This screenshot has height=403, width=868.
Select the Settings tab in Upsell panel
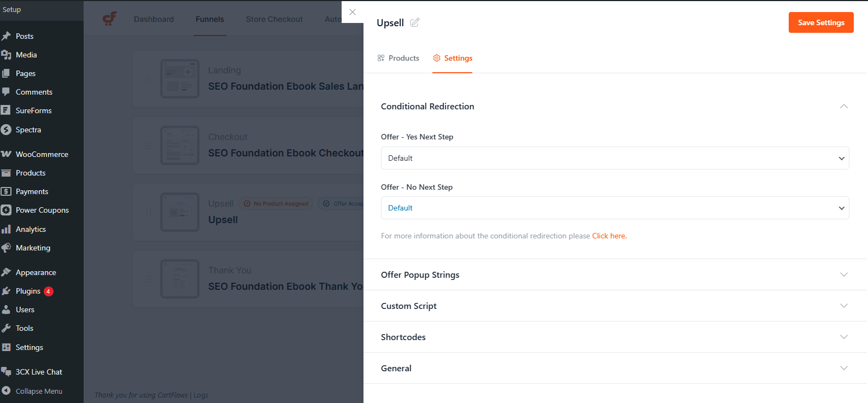[453, 58]
